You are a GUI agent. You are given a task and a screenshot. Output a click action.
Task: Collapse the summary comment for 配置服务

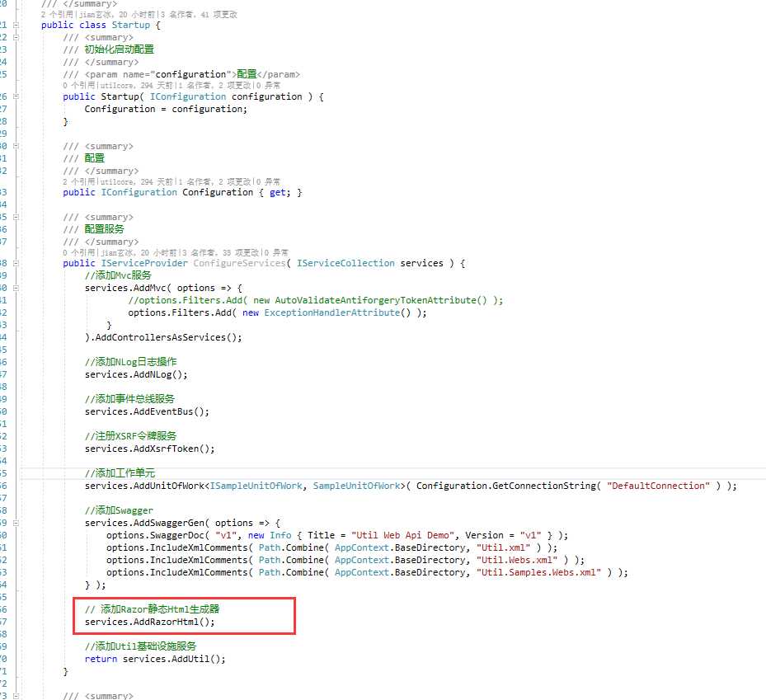click(x=16, y=217)
